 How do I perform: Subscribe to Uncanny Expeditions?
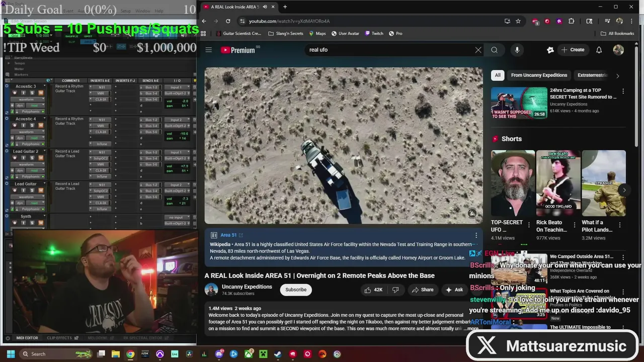tap(296, 290)
